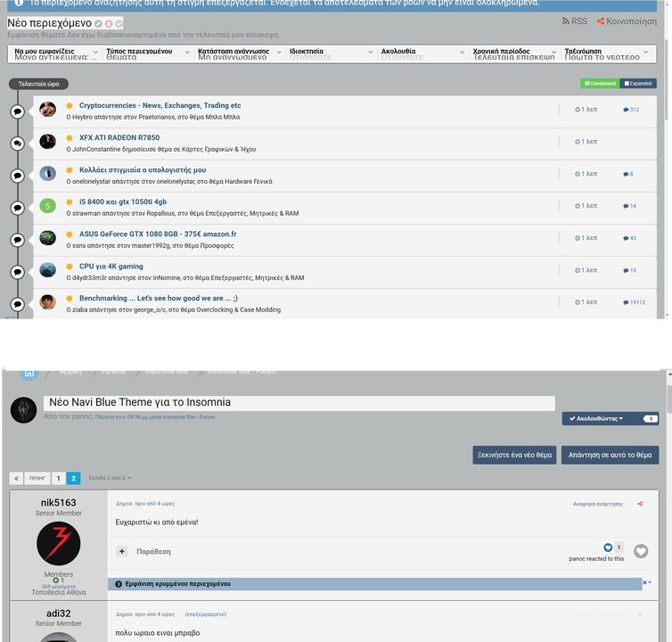
Task: Click the green S avatar on i5 8400 row
Action: pyautogui.click(x=47, y=206)
